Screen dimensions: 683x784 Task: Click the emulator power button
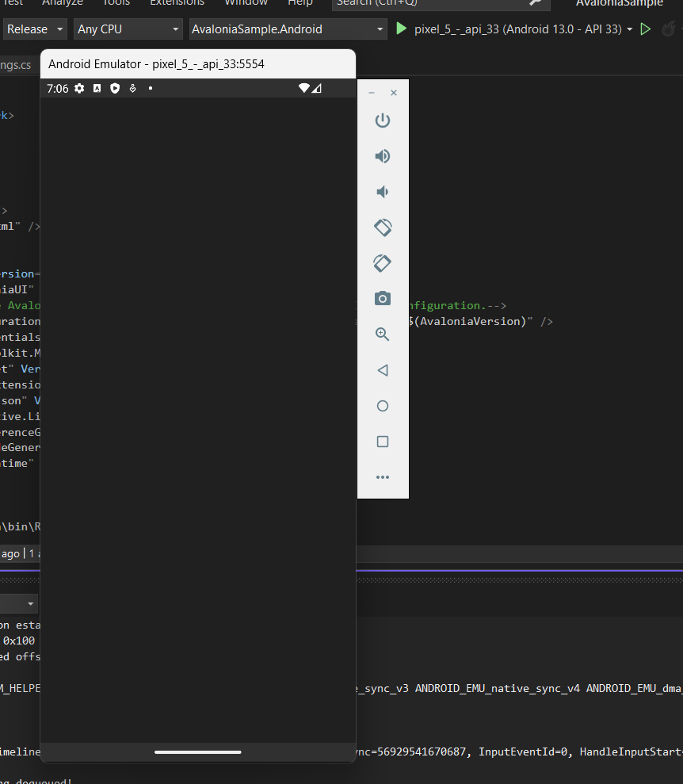tap(383, 120)
